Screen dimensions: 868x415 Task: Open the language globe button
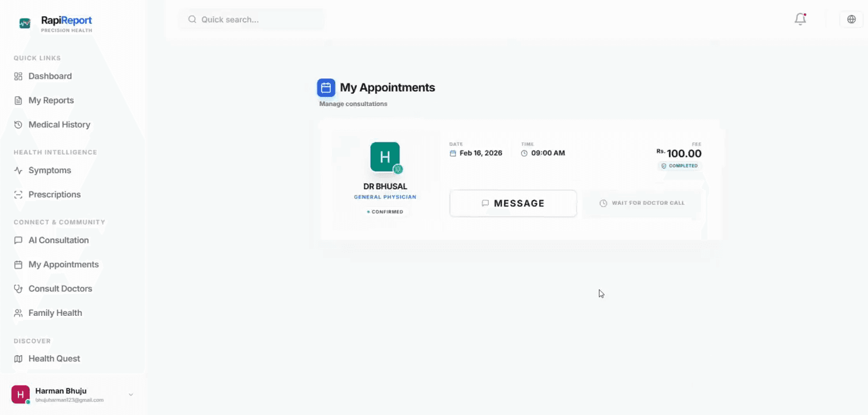[851, 19]
